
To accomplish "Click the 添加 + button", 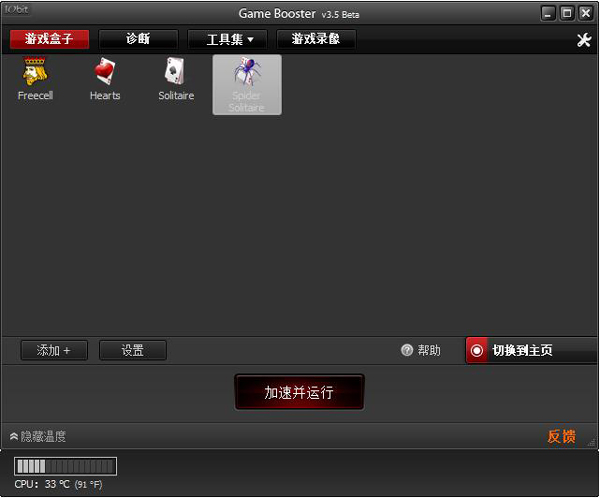I will tap(54, 350).
